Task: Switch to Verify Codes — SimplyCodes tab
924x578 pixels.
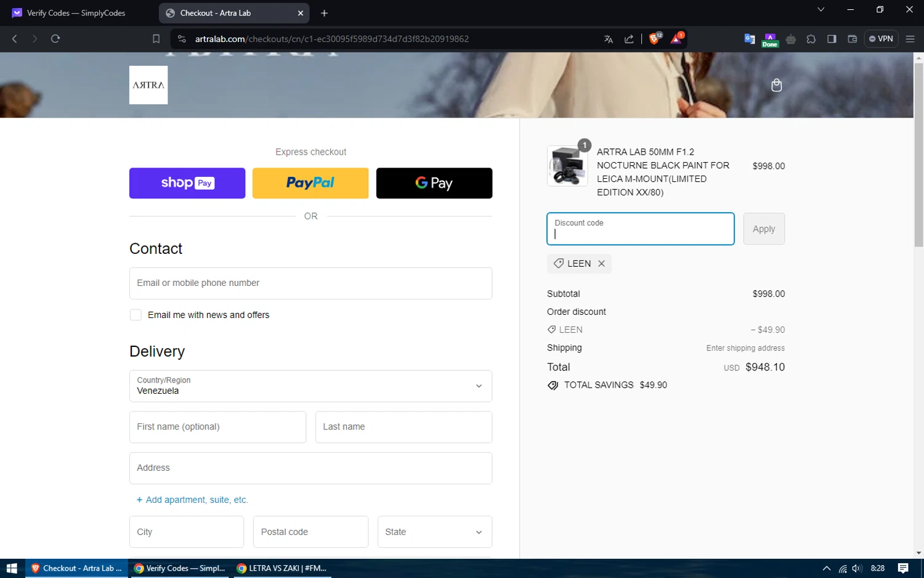Action: [76, 13]
